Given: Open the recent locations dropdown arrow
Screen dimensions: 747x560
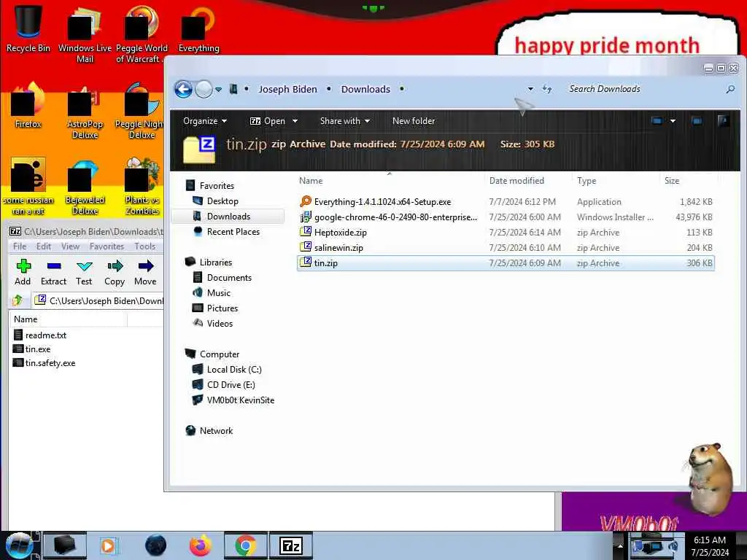Looking at the screenshot, I should click(218, 90).
